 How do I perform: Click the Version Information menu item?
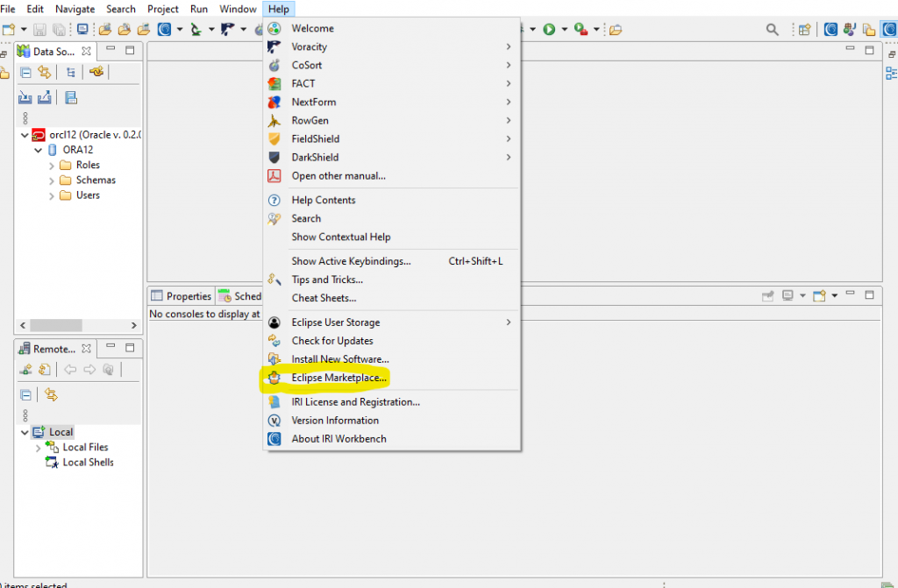pyautogui.click(x=335, y=421)
